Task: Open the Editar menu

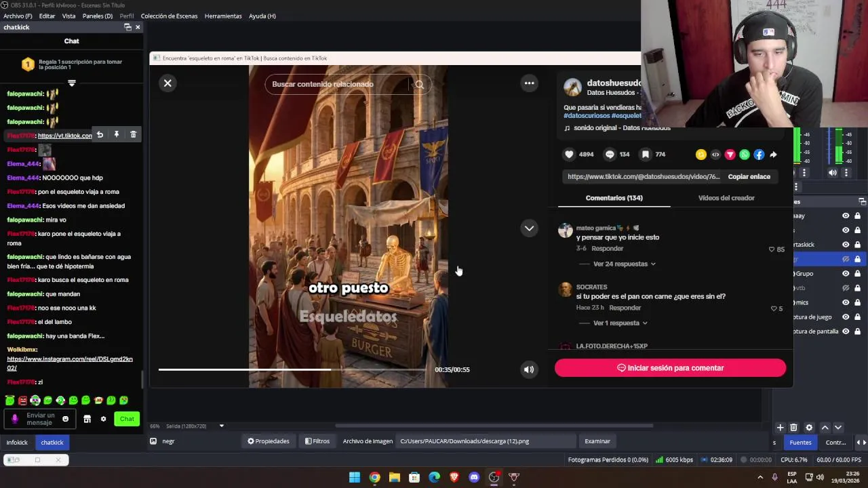Action: (47, 16)
